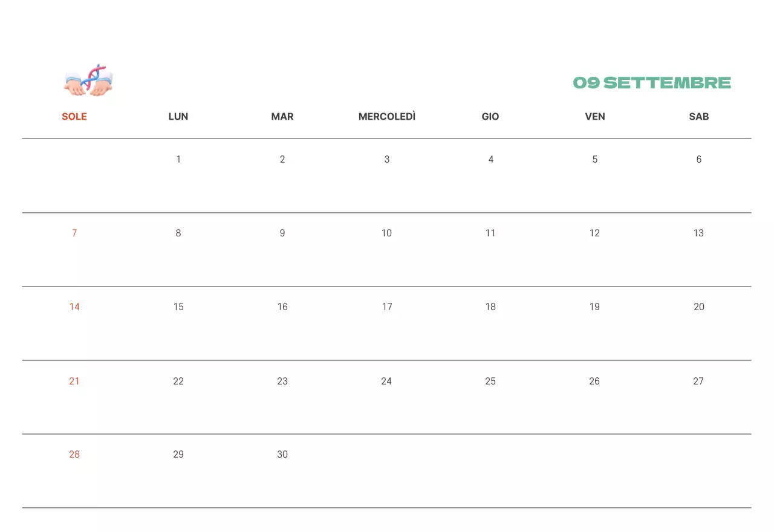The image size is (774, 532).
Task: Pick day 10 in the calendar
Action: tap(386, 233)
